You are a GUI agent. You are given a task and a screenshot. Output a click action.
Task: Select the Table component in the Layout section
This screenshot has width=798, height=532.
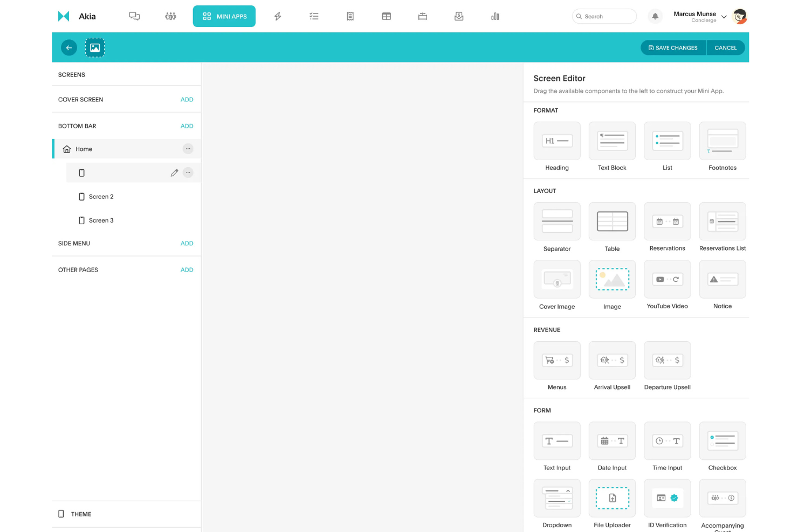(612, 221)
